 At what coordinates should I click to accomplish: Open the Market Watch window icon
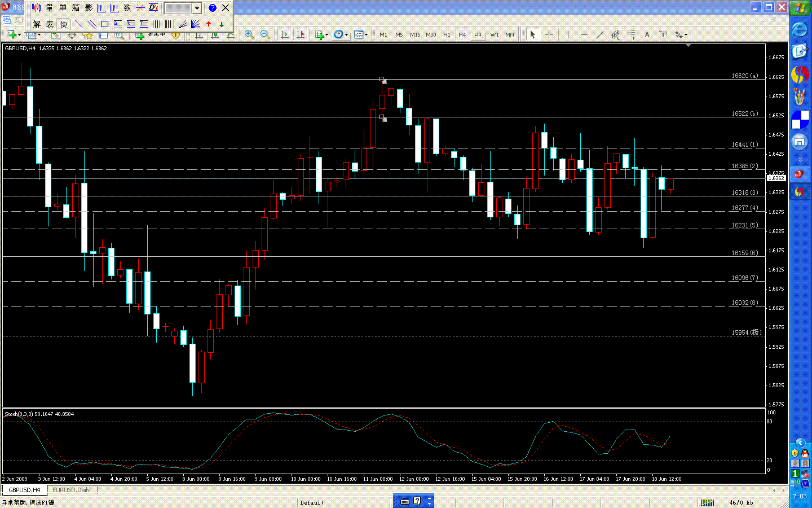point(56,35)
